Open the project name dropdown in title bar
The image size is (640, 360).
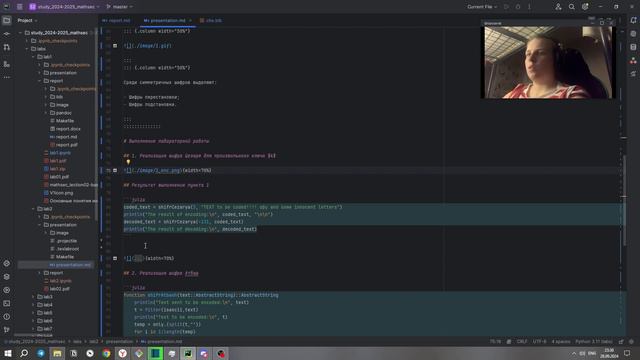coord(64,7)
